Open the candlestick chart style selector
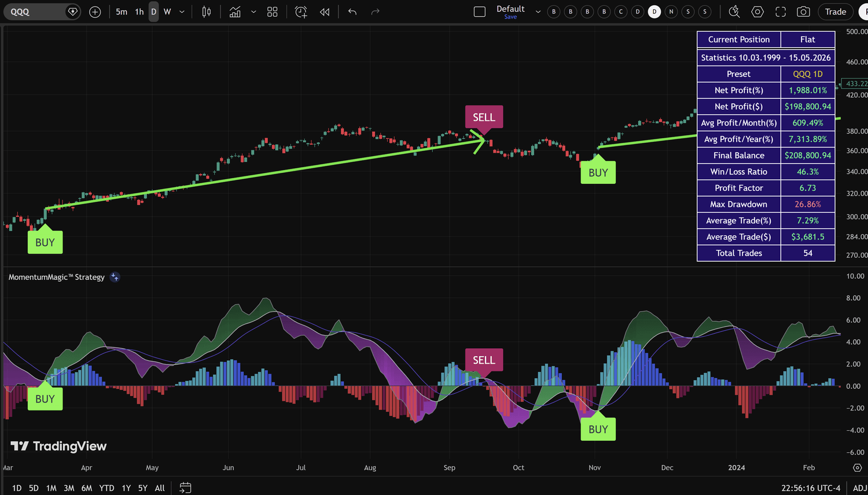Viewport: 868px width, 495px height. (206, 12)
